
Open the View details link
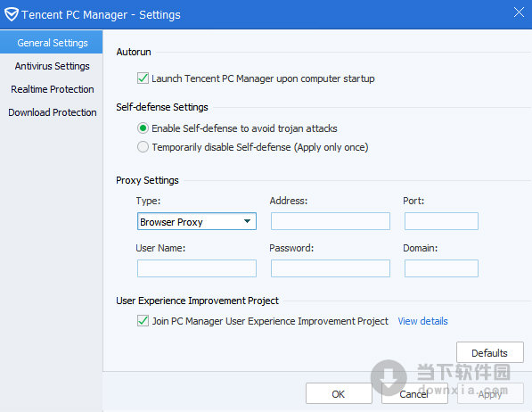click(422, 321)
